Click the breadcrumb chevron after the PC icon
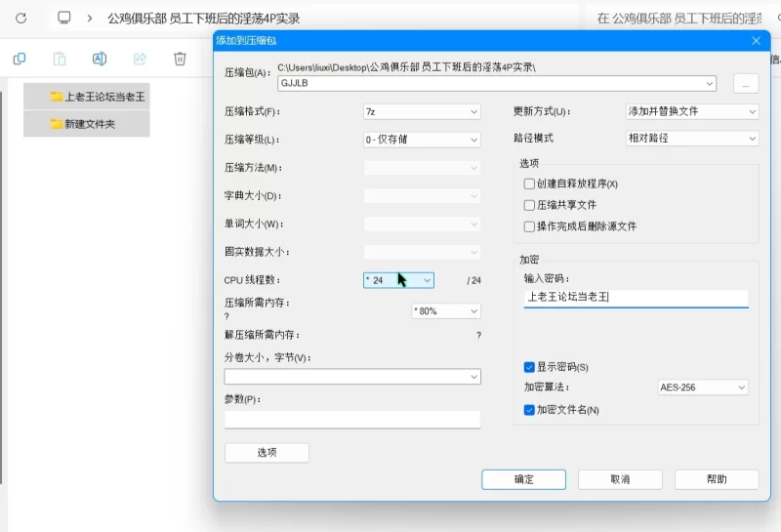This screenshot has width=781, height=532. click(90, 19)
